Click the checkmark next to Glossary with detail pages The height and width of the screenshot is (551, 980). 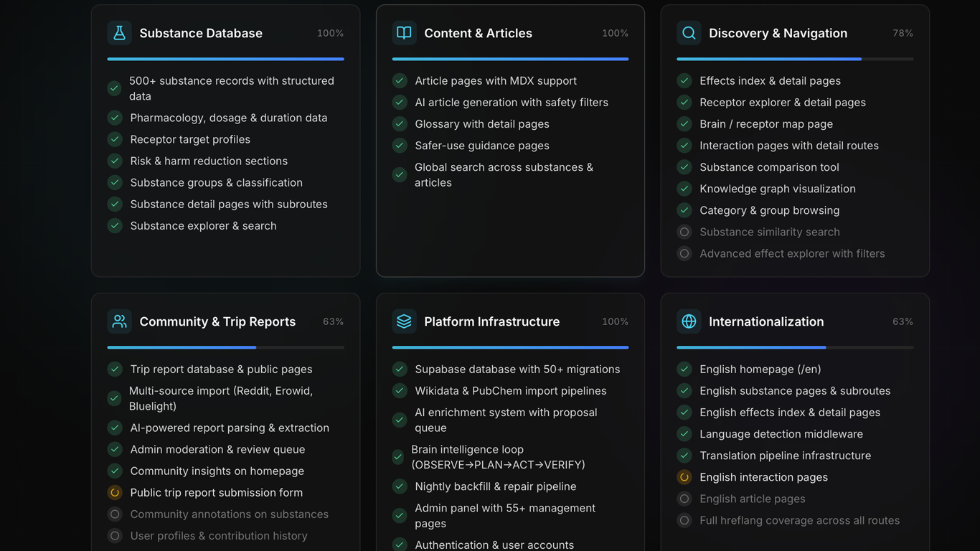pyautogui.click(x=400, y=123)
